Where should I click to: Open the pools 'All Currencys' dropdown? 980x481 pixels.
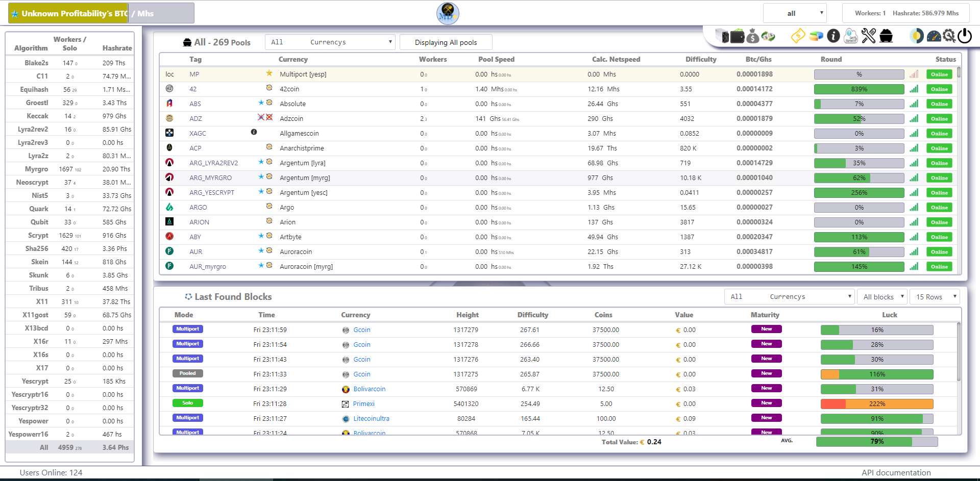pos(330,42)
